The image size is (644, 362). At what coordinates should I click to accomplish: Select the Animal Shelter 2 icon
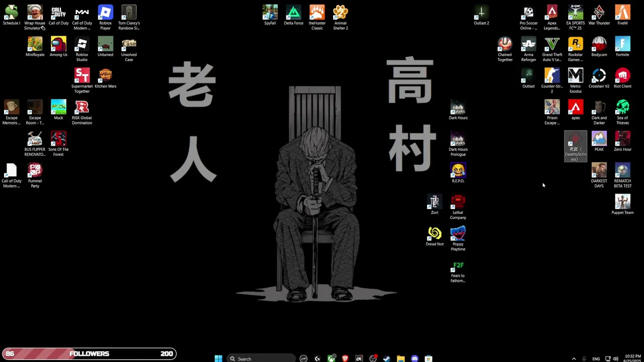point(341,18)
